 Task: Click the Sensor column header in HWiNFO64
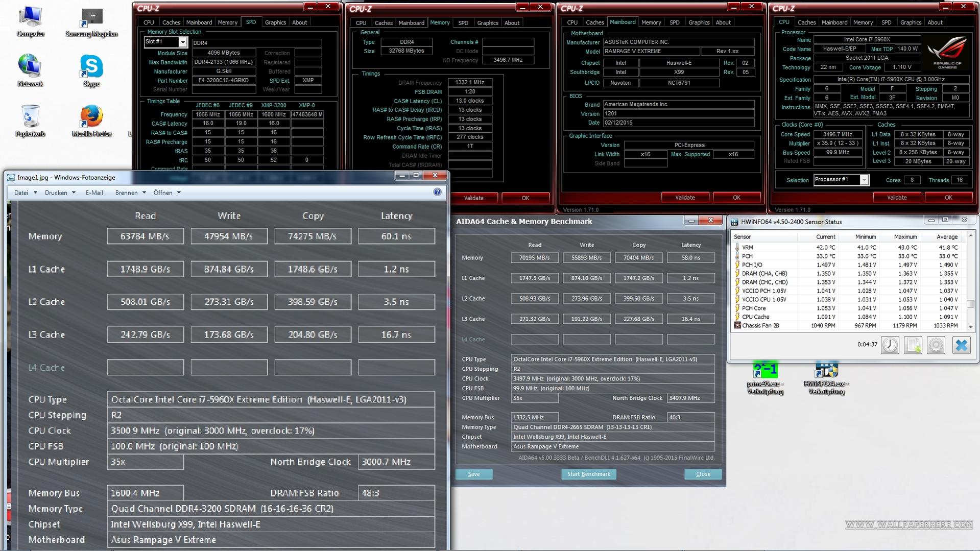pyautogui.click(x=764, y=236)
